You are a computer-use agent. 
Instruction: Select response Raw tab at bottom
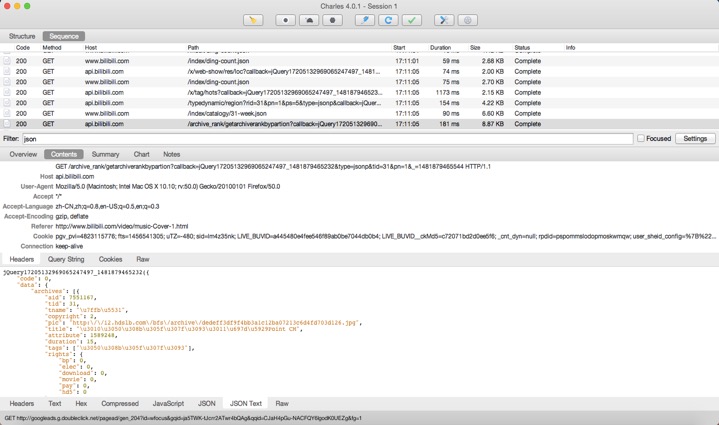point(282,403)
